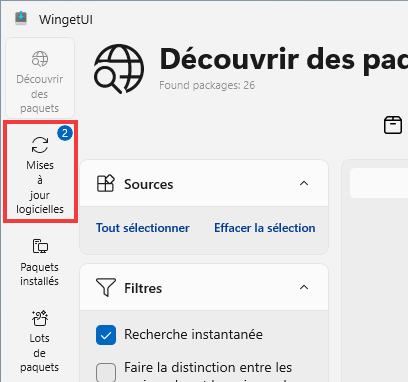Screen dimensions: 408x382
Task: Click the Sources panel blocks icon
Action: coord(106,183)
